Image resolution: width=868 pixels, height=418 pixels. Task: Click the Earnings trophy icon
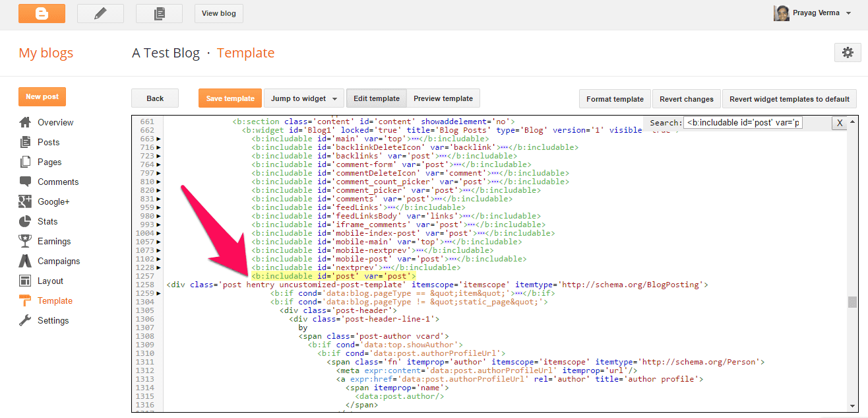click(25, 241)
